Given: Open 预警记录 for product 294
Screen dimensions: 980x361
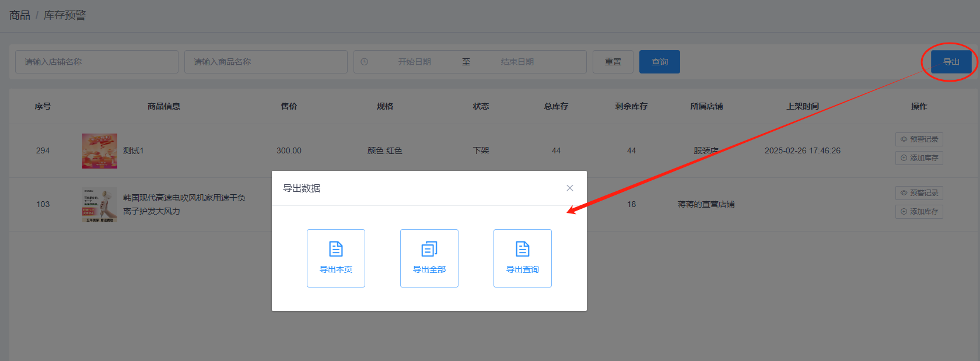Looking at the screenshot, I should point(919,139).
